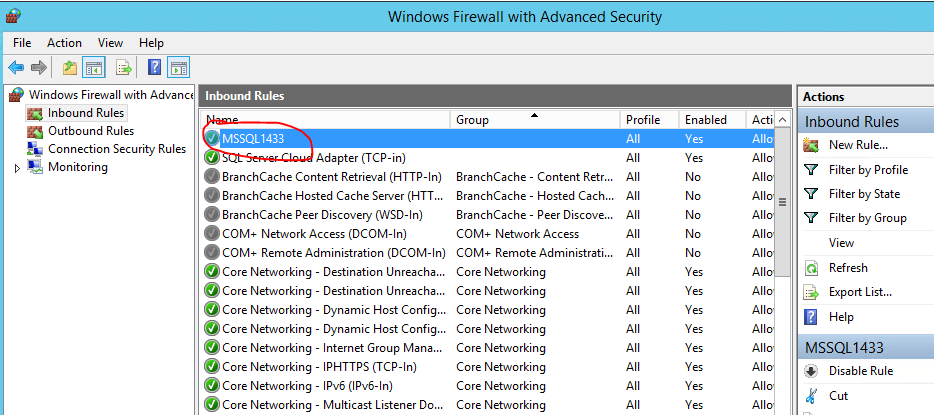Click the Back arrow toolbar icon
Viewport: 934px width, 415px height.
(16, 68)
